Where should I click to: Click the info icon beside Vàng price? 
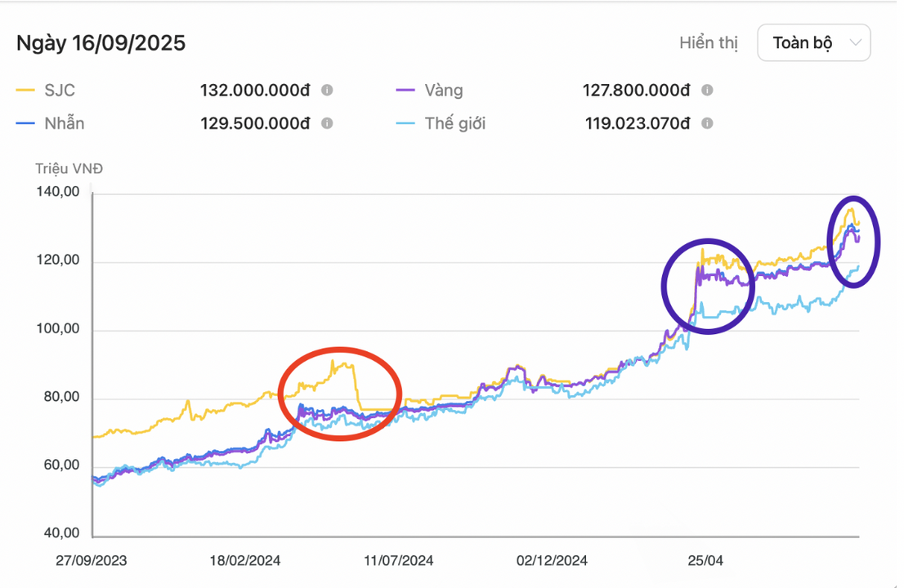coord(708,91)
